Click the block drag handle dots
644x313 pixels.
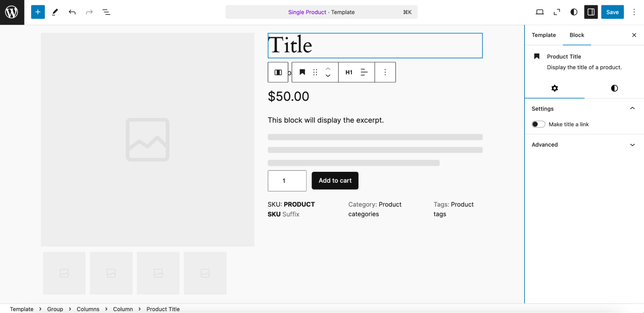click(315, 72)
